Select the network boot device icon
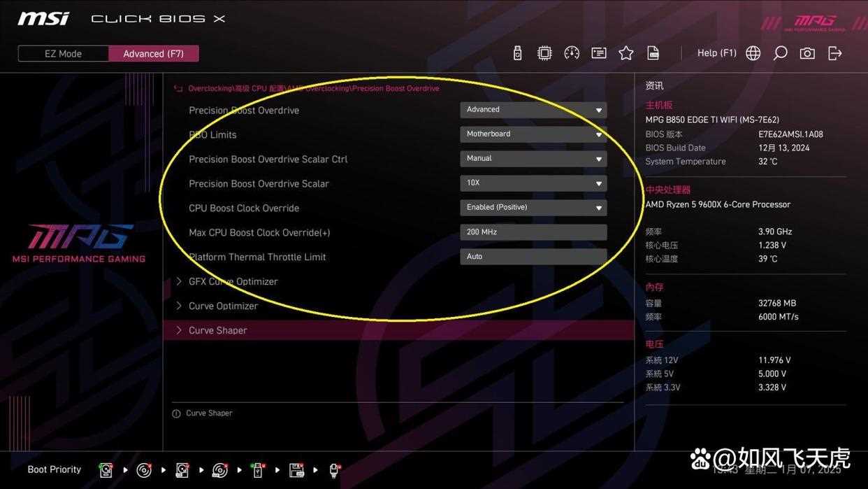The image size is (868, 489). point(334,470)
